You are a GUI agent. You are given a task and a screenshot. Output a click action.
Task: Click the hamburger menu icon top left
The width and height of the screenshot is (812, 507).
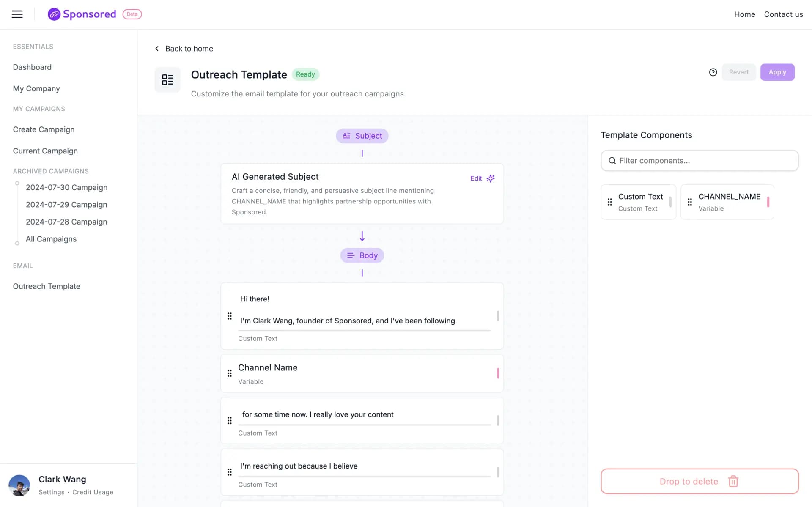[x=16, y=14]
